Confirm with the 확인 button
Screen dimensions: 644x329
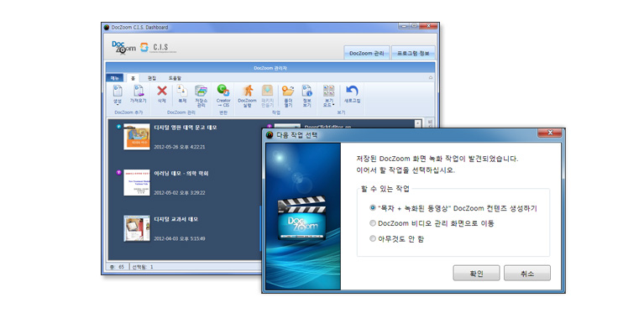476,273
